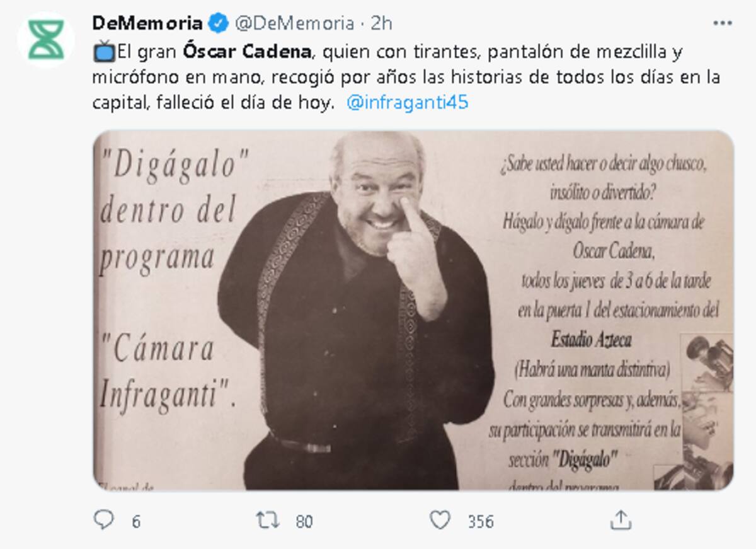The width and height of the screenshot is (756, 549).
Task: Retweet using the arrows icon
Action: tap(268, 521)
